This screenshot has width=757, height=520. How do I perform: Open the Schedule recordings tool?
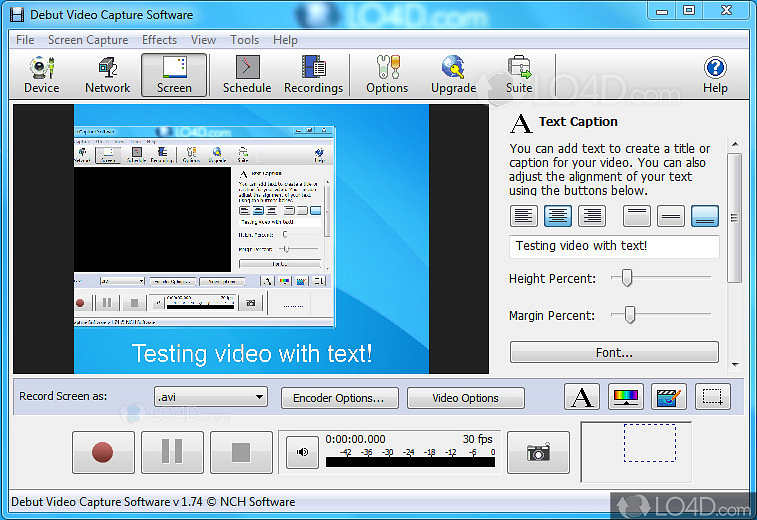pyautogui.click(x=246, y=75)
